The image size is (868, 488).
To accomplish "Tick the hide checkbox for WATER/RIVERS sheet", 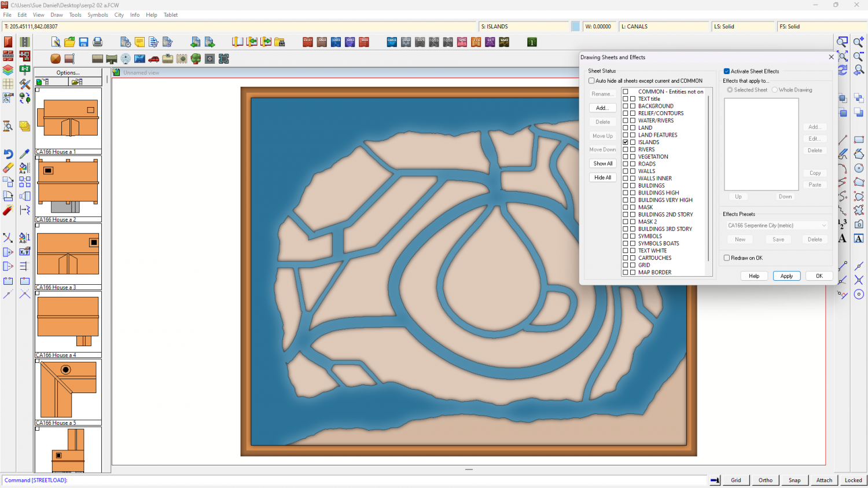I will click(x=632, y=120).
